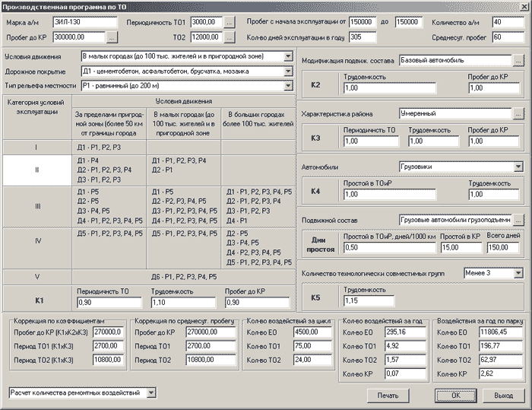Viewport: 532px width, 410px height.
Task: Click Марка а/м field with ЗИЛ-130
Action: click(x=85, y=22)
